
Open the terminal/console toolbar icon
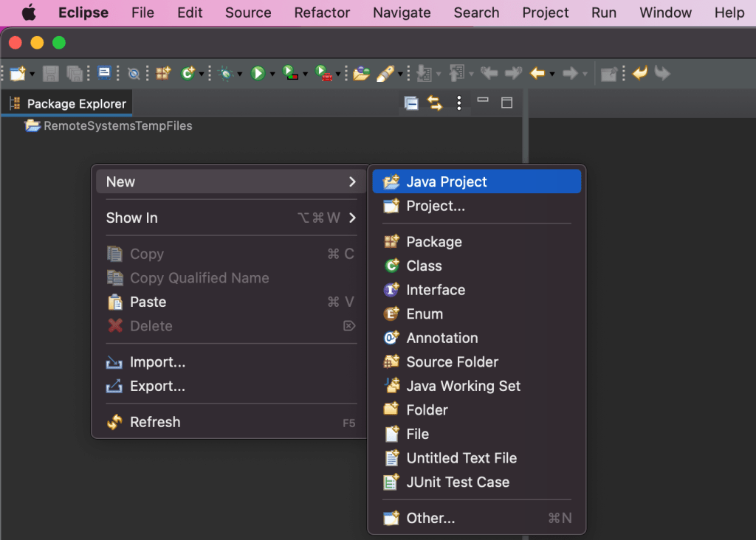pyautogui.click(x=104, y=73)
